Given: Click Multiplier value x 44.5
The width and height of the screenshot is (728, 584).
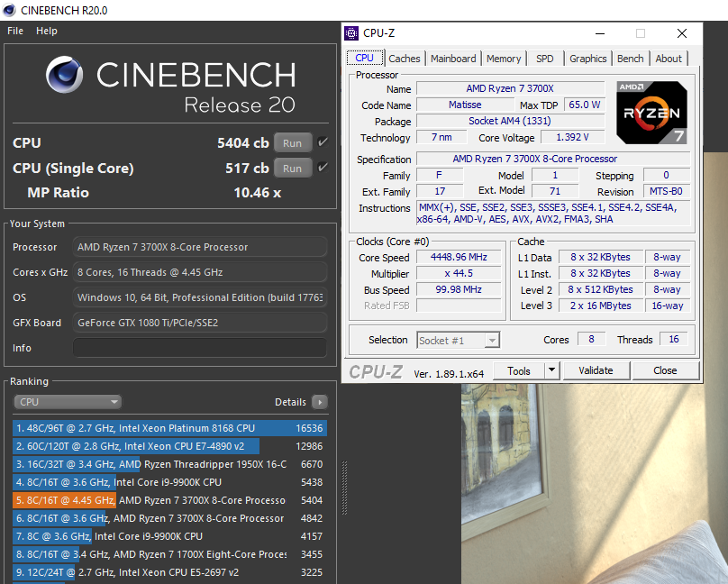Looking at the screenshot, I should pos(459,273).
